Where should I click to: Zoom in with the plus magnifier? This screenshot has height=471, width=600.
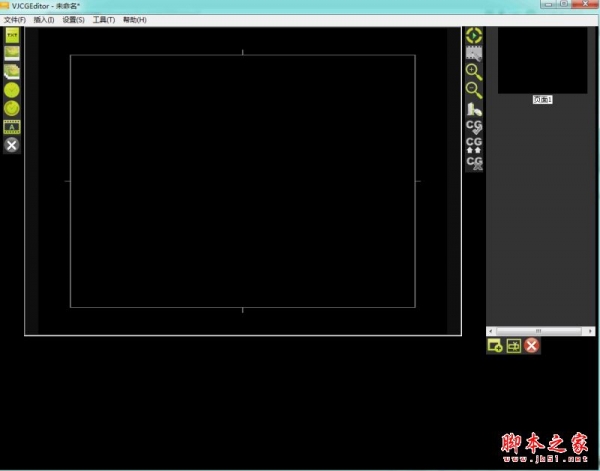474,71
